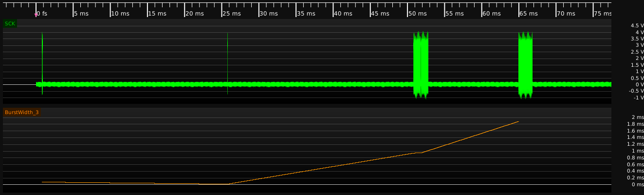The image size is (644, 195).
Task: Click the 70 ms timeline label
Action: point(566,14)
